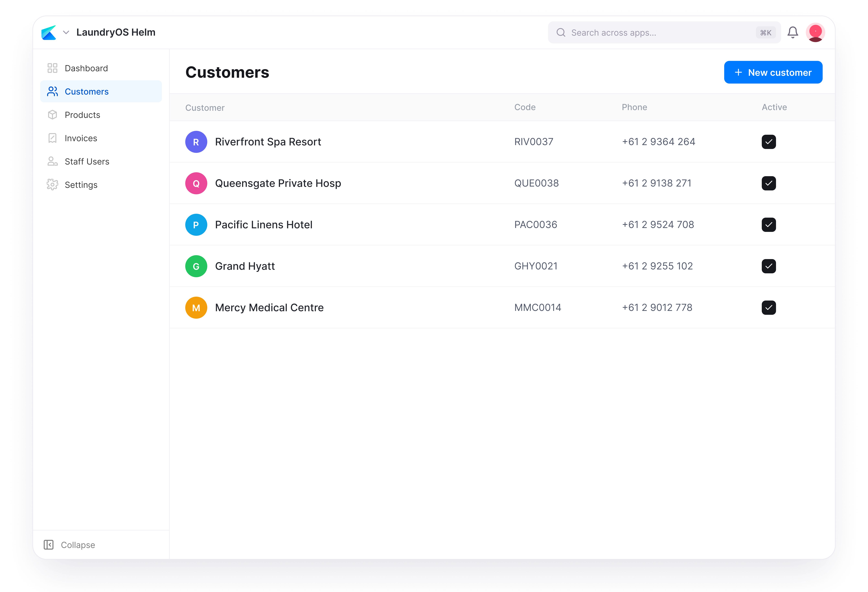Open the user profile avatar
The image size is (868, 592).
click(815, 33)
